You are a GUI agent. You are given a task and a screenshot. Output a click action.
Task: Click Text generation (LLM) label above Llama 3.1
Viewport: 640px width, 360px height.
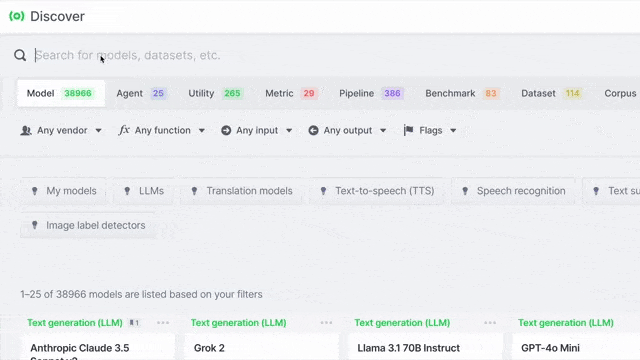402,323
